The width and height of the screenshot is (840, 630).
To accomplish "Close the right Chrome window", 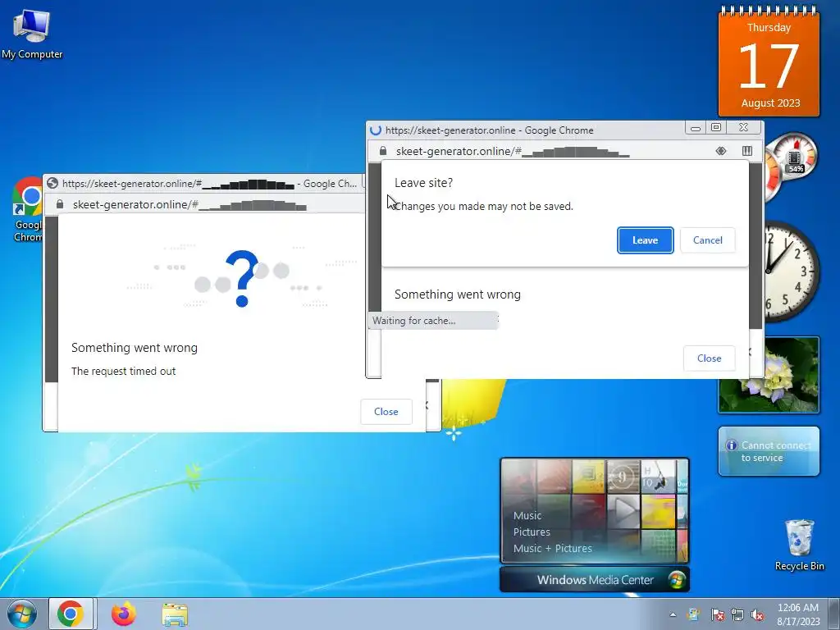I will [x=743, y=127].
